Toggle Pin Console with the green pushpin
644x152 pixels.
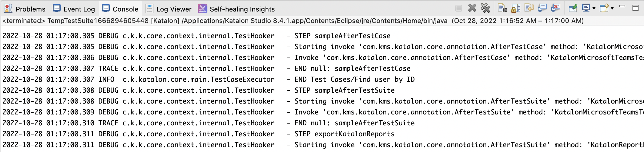point(573,8)
